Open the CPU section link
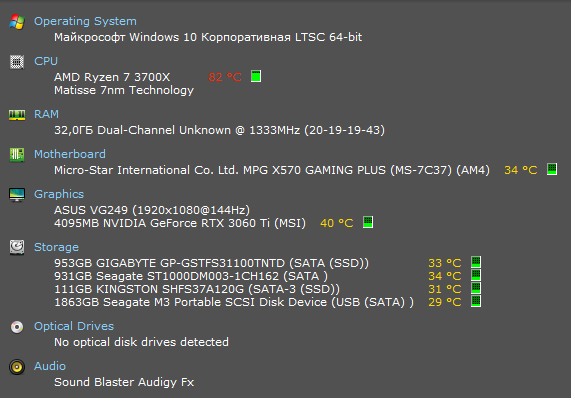 [x=46, y=61]
